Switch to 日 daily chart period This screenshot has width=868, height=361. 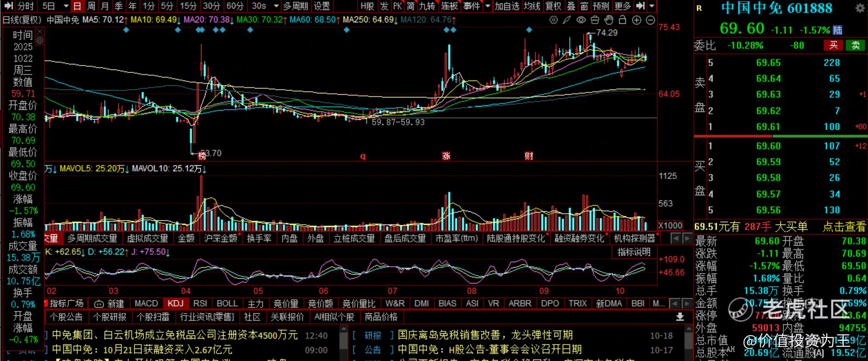coord(77,6)
